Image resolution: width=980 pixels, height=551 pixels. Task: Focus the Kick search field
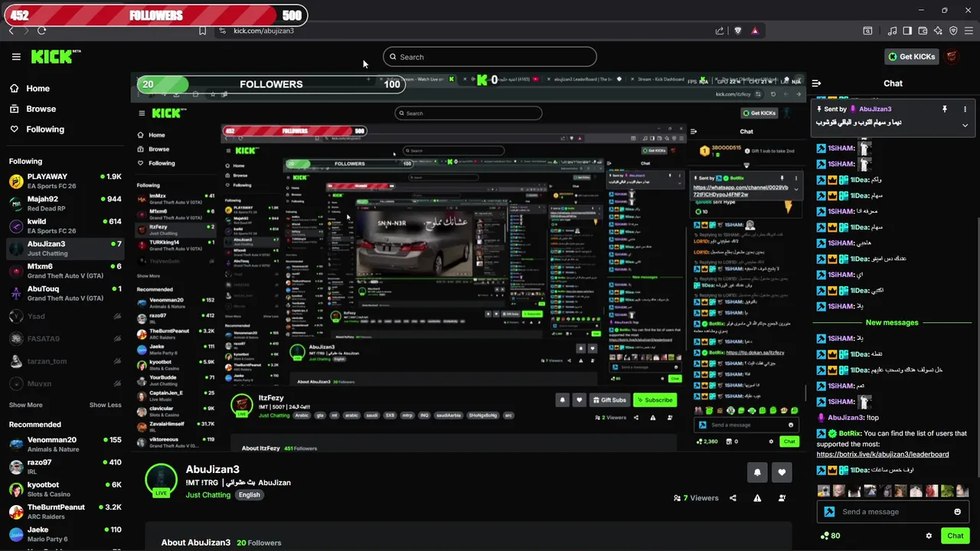[x=490, y=57]
